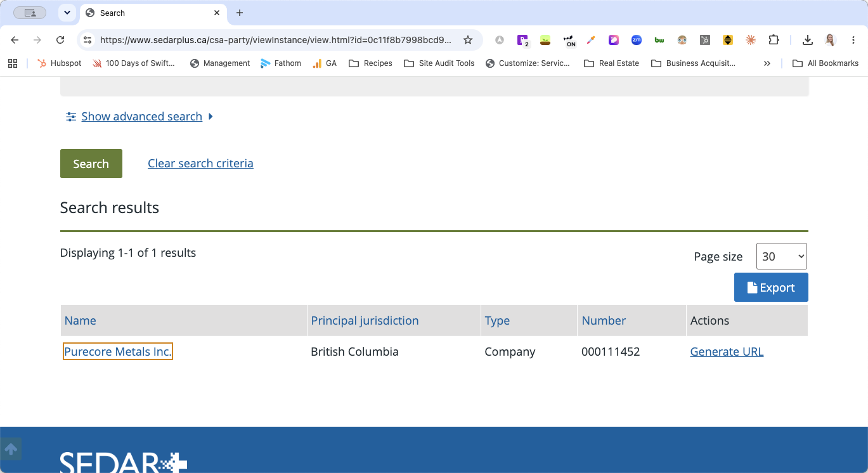Screen dimensions: 868x473
Task: Open the blue zm extension
Action: (637, 40)
